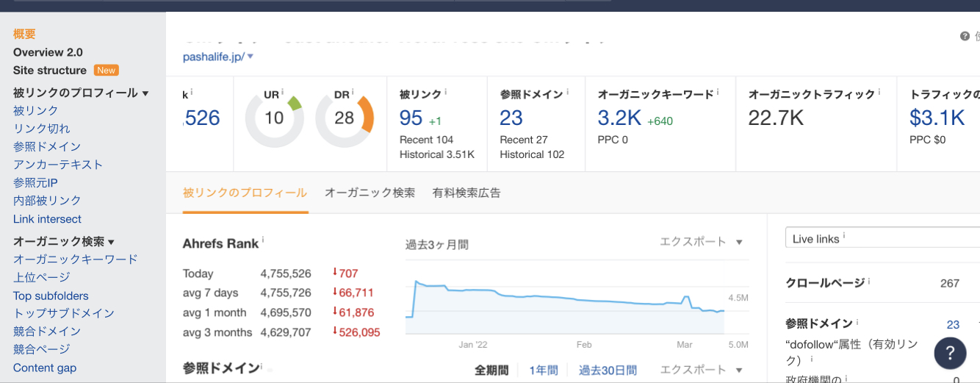Click help question icon at top right
The image size is (980, 383).
pyautogui.click(x=965, y=36)
